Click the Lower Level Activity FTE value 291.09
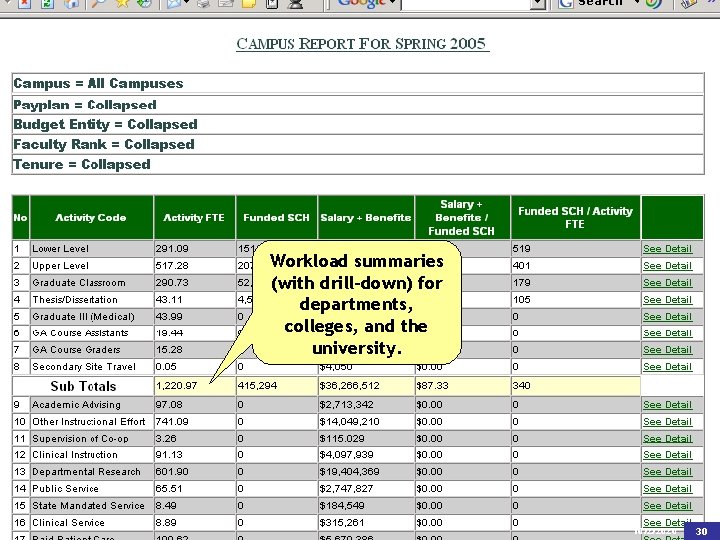 click(172, 249)
